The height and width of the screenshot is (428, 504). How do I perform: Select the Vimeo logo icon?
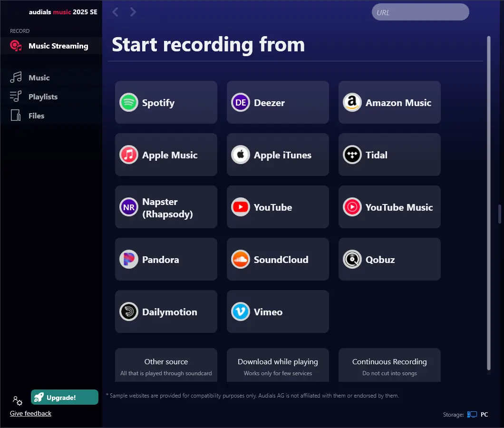click(241, 312)
